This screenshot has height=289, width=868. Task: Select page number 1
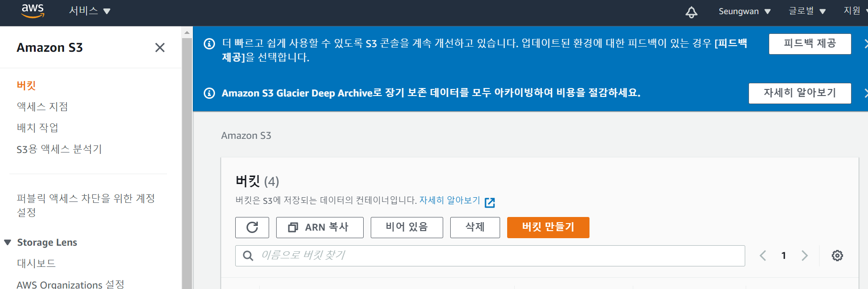784,256
